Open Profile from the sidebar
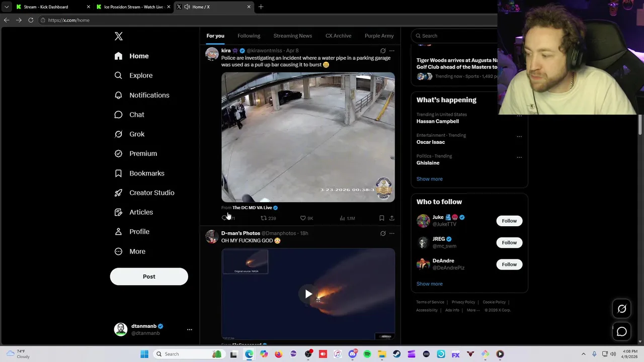 click(x=132, y=232)
